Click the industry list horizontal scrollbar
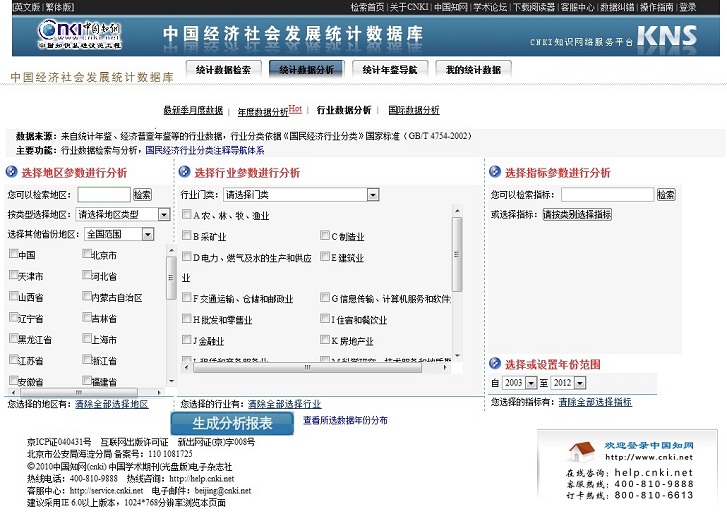 (x=310, y=367)
